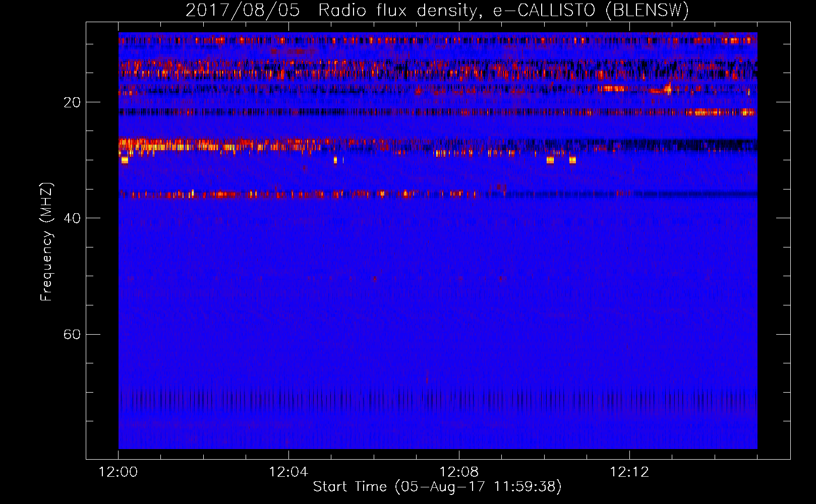Click the plot title 'Radio flux density, e-CALLISTO (BLENSW)'

[503, 10]
